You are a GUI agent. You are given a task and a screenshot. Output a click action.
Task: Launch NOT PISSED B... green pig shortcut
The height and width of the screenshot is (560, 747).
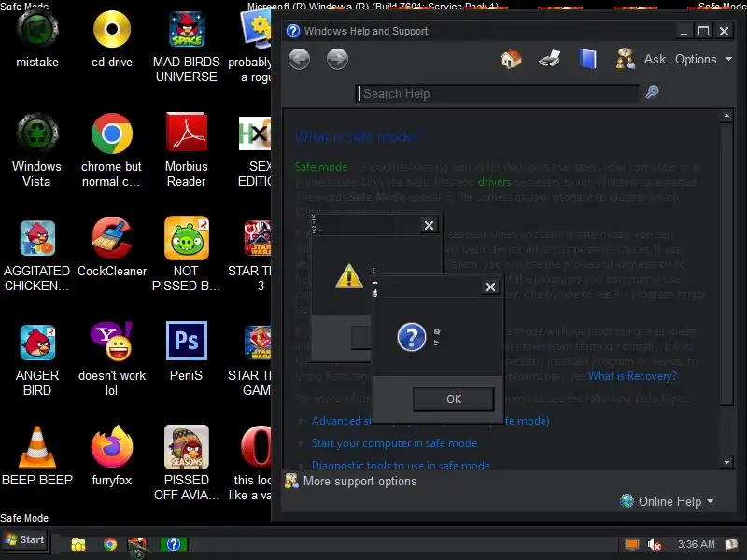coord(186,255)
